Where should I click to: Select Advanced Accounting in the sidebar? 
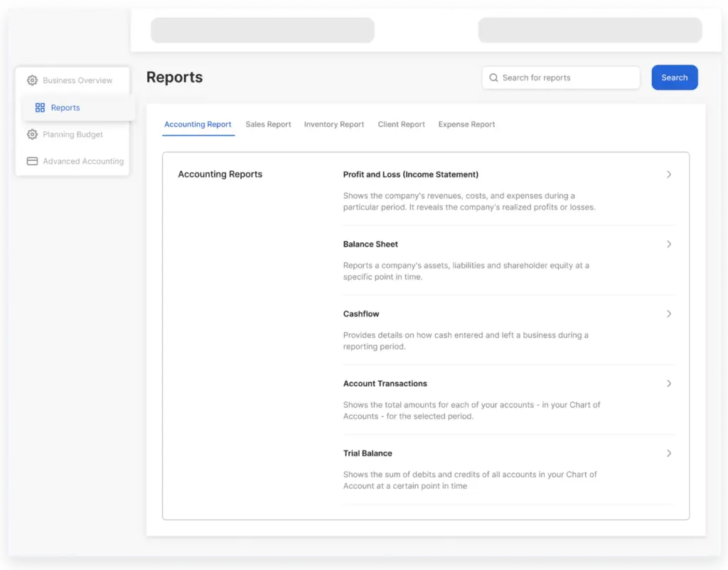(82, 161)
